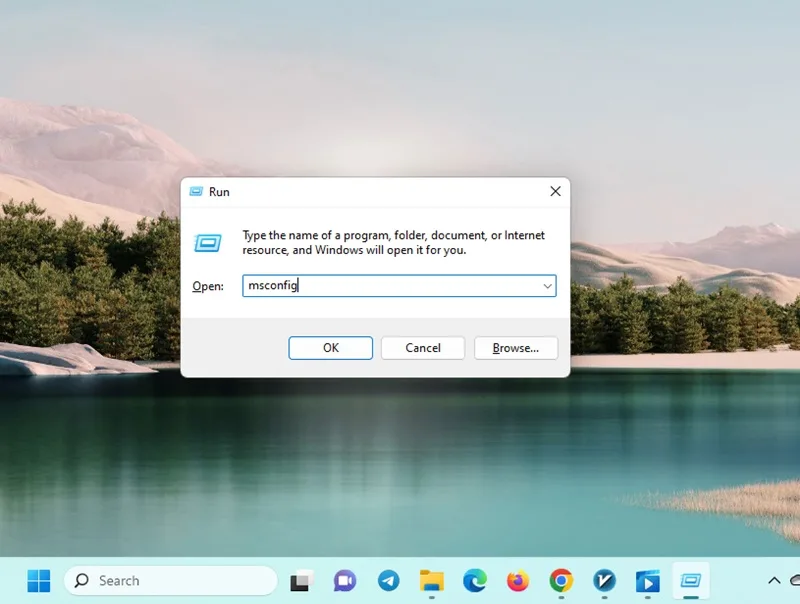This screenshot has height=604, width=800.
Task: Open Telegram from the taskbar
Action: tap(388, 581)
